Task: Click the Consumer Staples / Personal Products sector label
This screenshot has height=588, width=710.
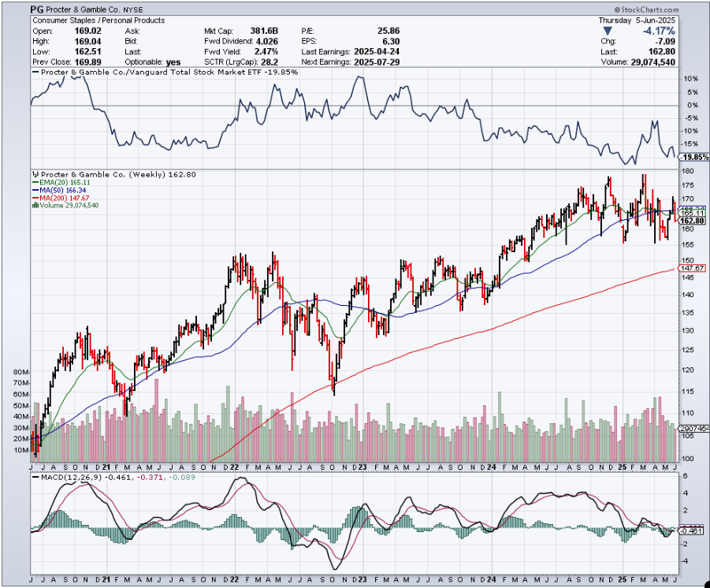Action: pos(99,20)
